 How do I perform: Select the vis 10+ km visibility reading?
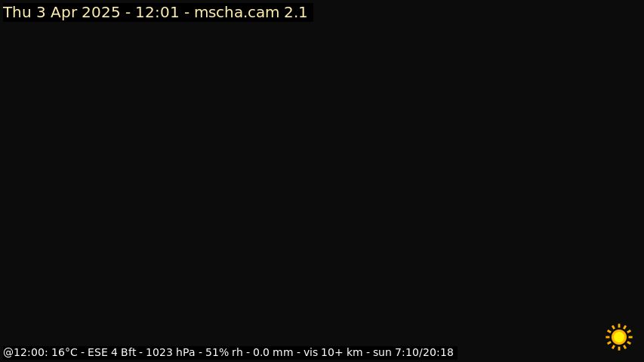tap(333, 352)
